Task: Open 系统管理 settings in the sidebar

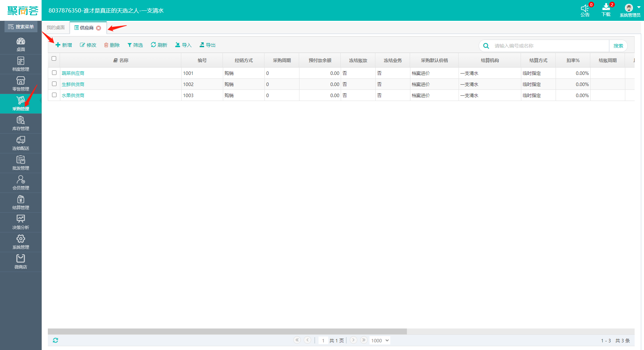Action: (x=21, y=242)
